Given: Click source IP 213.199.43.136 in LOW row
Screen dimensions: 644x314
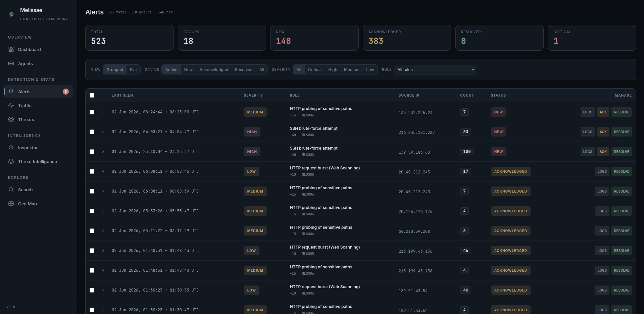Looking at the screenshot, I should coord(415,251).
